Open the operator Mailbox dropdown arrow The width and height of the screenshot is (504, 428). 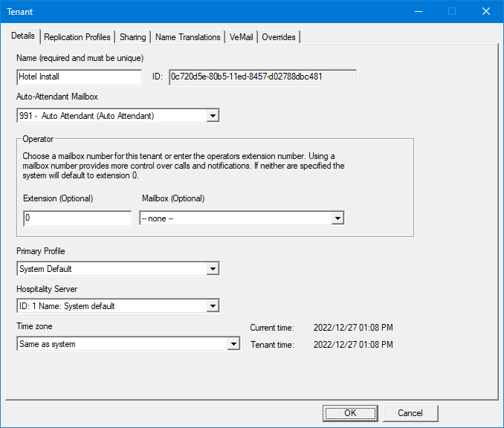337,218
